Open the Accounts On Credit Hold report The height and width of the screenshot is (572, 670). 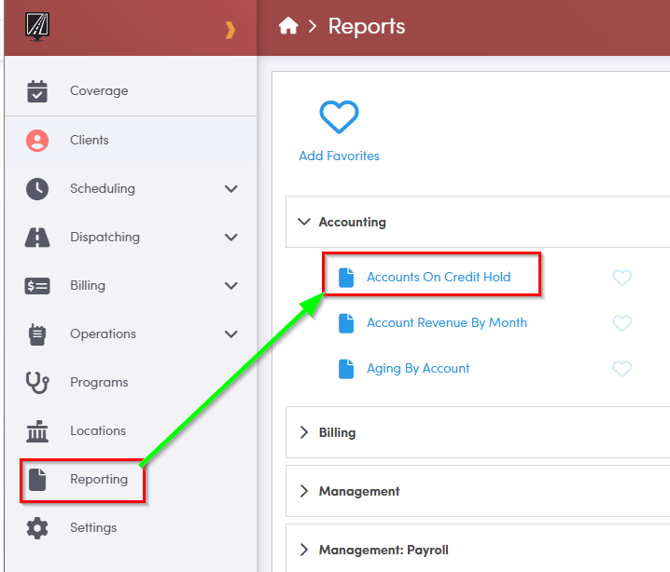[x=438, y=277]
